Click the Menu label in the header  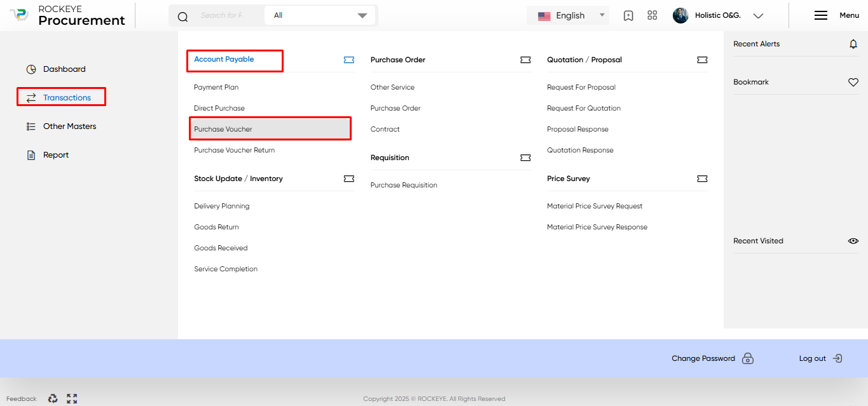point(849,15)
